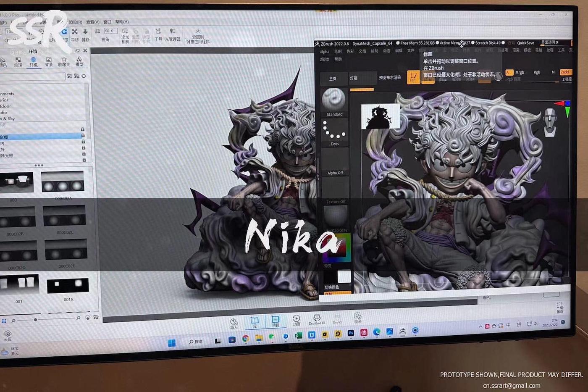
Task: Adjust the library thumbnail size slider
Action: pos(35,320)
